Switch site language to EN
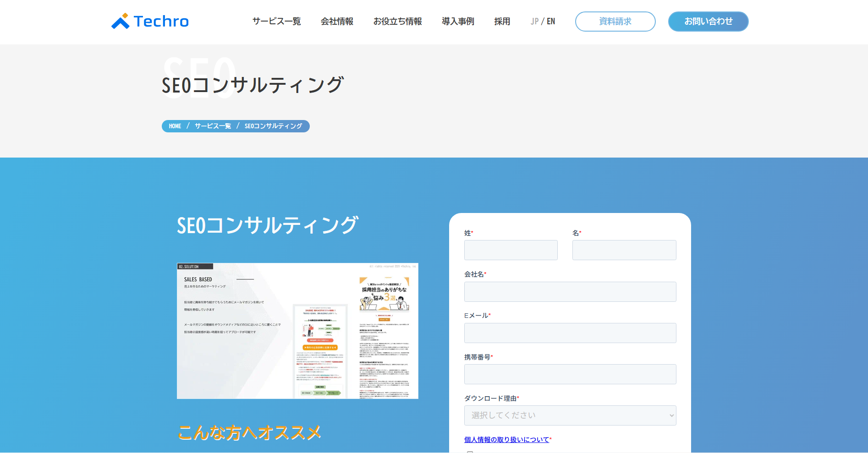 tap(551, 21)
